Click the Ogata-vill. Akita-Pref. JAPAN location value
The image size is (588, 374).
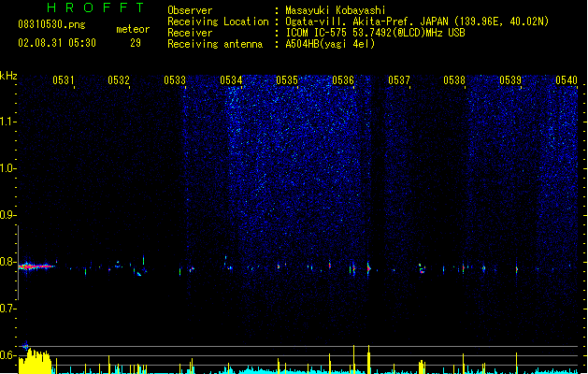pos(417,22)
